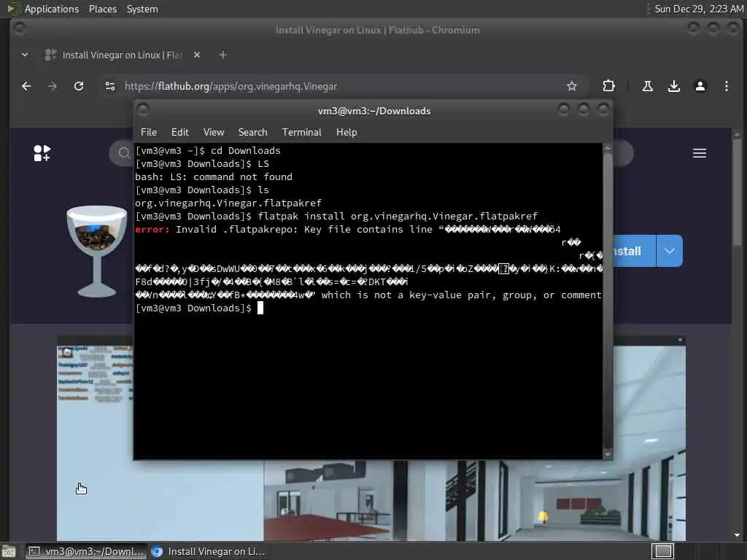Open the terminal File menu
Viewport: 747px width, 560px height.
(149, 133)
